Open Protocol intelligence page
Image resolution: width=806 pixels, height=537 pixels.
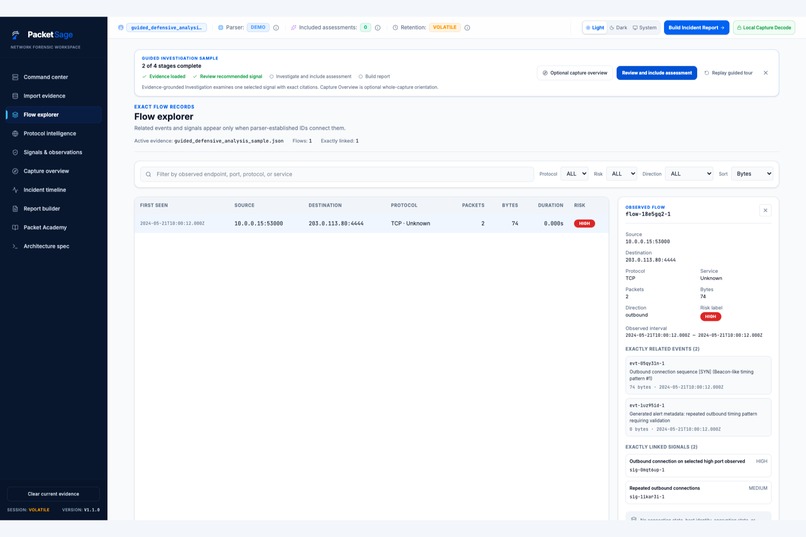tap(53, 134)
